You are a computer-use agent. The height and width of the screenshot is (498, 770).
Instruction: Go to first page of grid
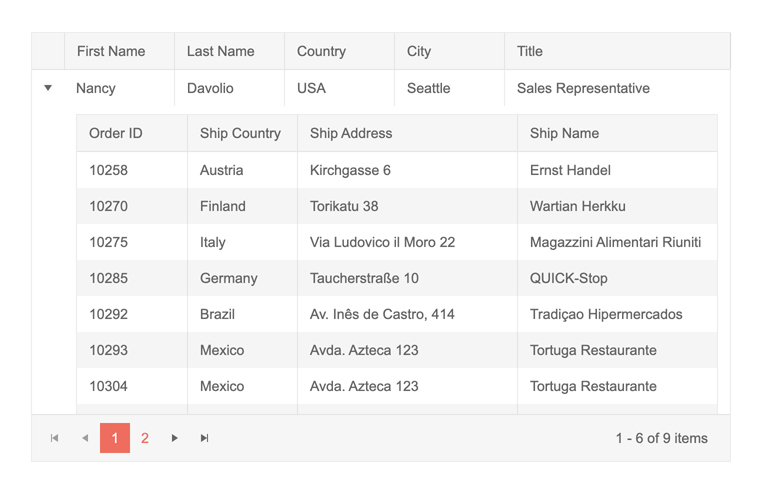pos(55,438)
